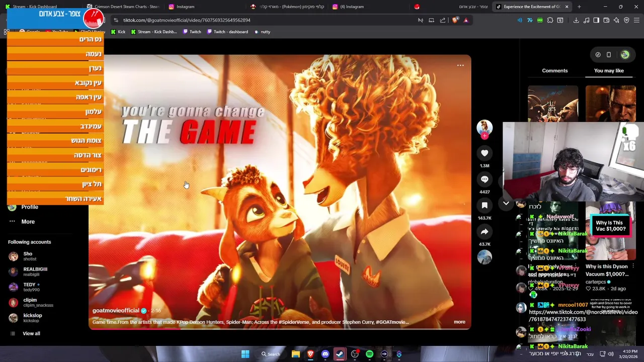Image resolution: width=644 pixels, height=362 pixels.
Task: Open a new browser tab with plus
Action: click(579, 7)
